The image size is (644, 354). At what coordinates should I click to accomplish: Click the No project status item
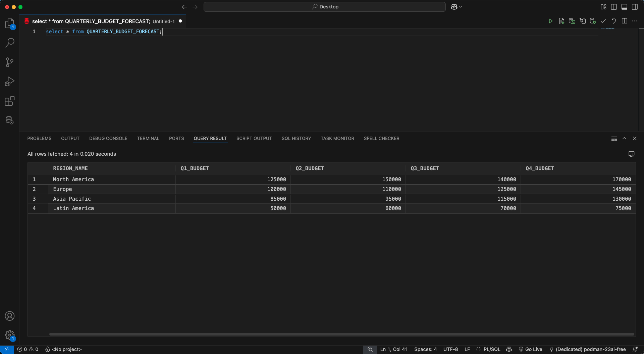[63, 349]
